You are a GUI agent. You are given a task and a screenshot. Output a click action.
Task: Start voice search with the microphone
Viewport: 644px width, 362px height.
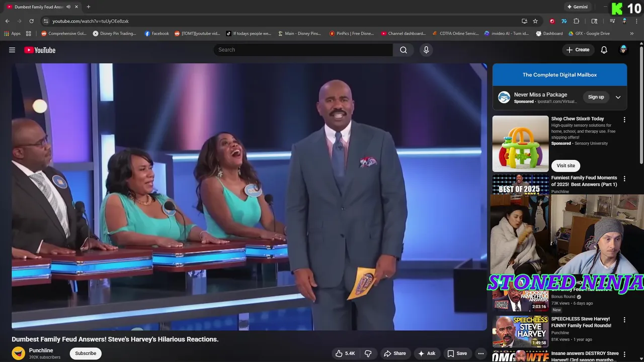coord(426,50)
